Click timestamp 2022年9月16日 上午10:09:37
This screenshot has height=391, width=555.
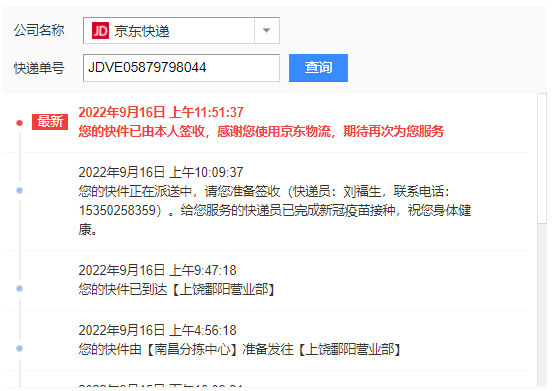161,172
